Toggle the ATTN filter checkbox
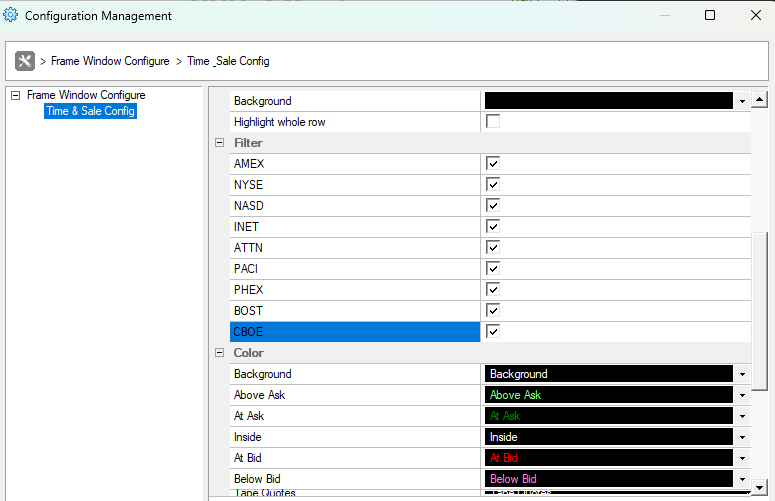This screenshot has height=501, width=775. (x=493, y=248)
